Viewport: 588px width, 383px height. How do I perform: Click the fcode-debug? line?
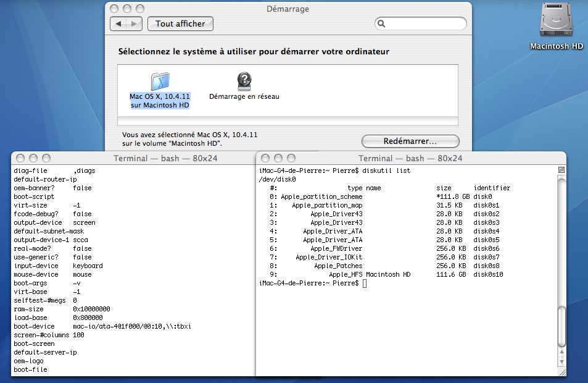click(52, 214)
